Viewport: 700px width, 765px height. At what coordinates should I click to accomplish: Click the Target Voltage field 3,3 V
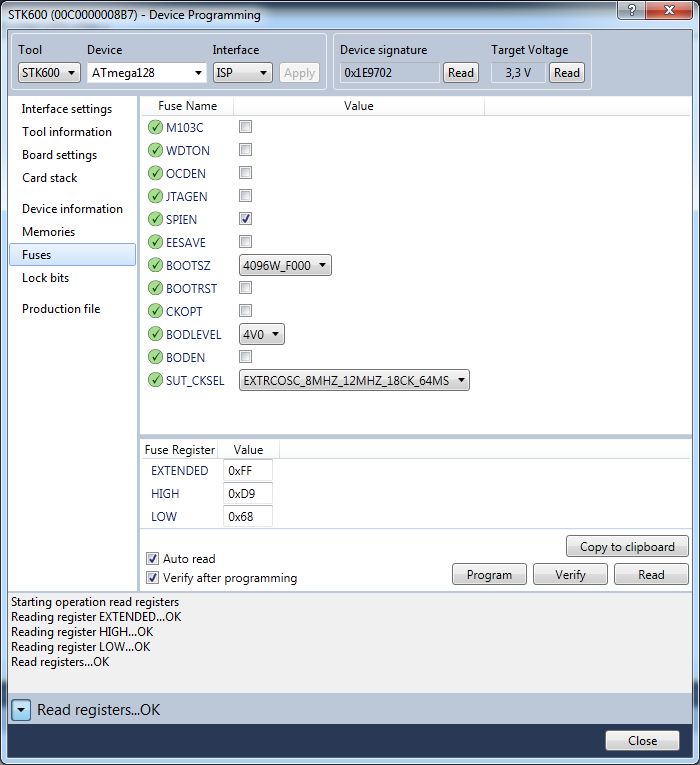point(518,73)
